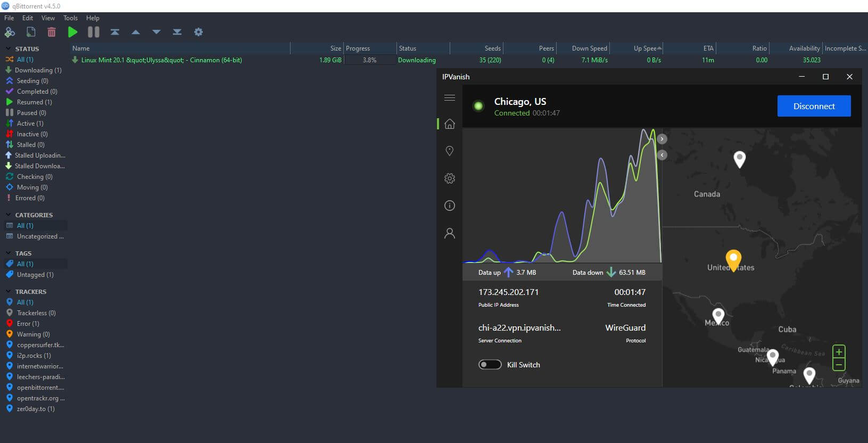Open the View menu
This screenshot has height=443, width=868.
click(x=48, y=18)
